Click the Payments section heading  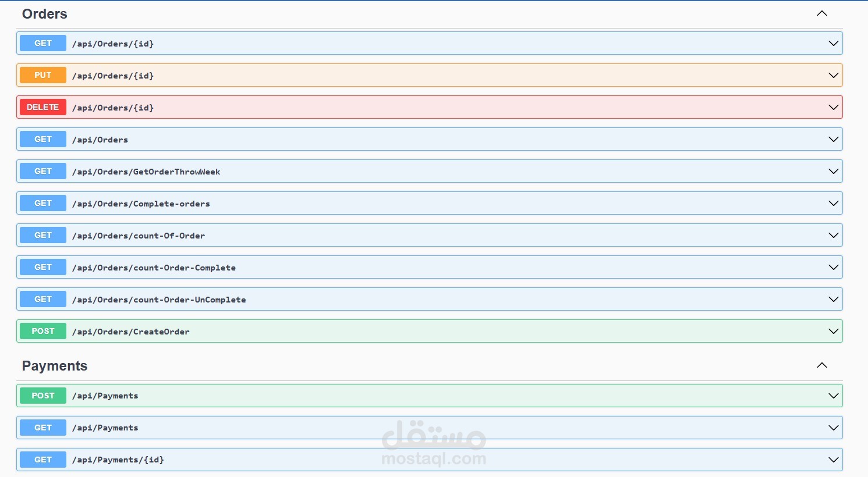click(x=54, y=365)
